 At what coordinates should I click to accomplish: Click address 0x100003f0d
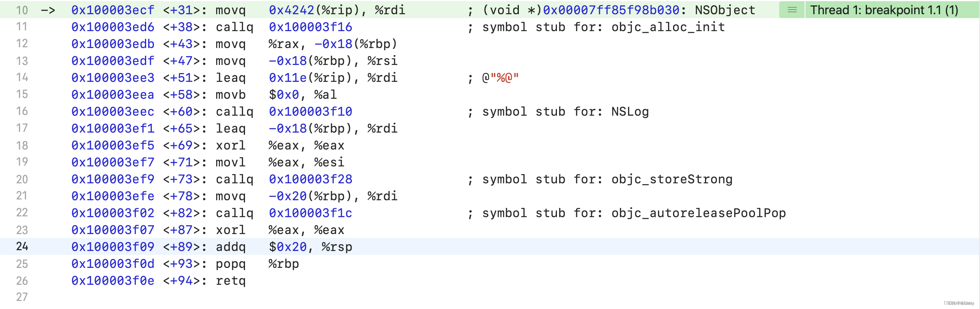tap(113, 264)
